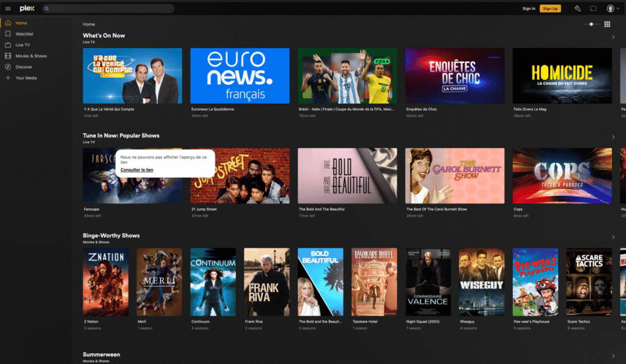This screenshot has height=364, width=626.
Task: Expand Binge-Worthy Shows row arrow
Action: (613, 237)
